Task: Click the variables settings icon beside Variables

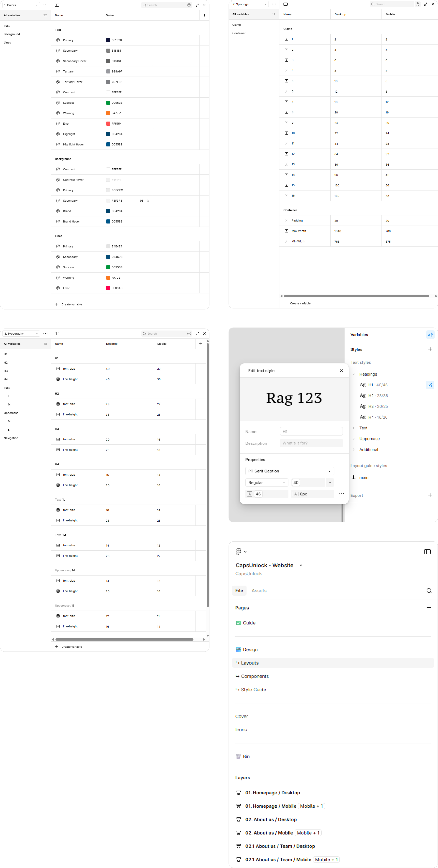Action: (x=430, y=335)
